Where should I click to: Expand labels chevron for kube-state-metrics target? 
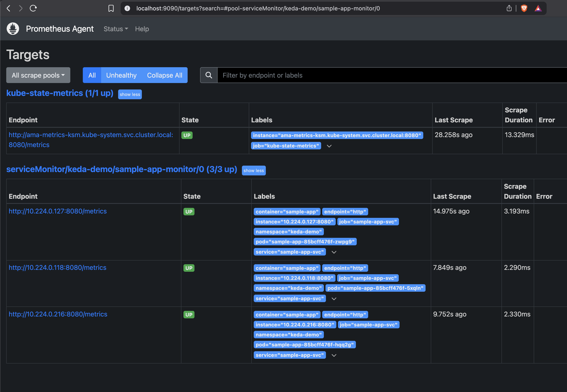click(329, 146)
